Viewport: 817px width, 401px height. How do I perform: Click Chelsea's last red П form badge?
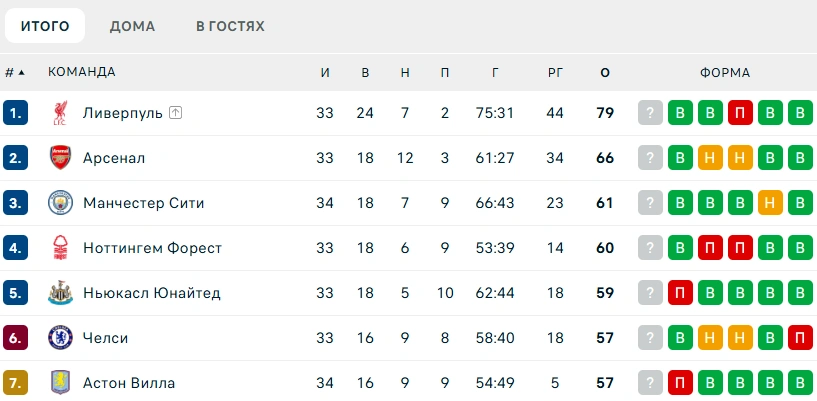point(800,337)
